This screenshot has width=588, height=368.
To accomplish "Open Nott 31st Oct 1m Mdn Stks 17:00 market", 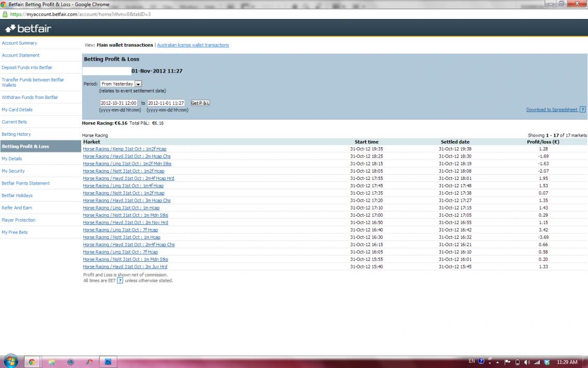I will pos(126,215).
